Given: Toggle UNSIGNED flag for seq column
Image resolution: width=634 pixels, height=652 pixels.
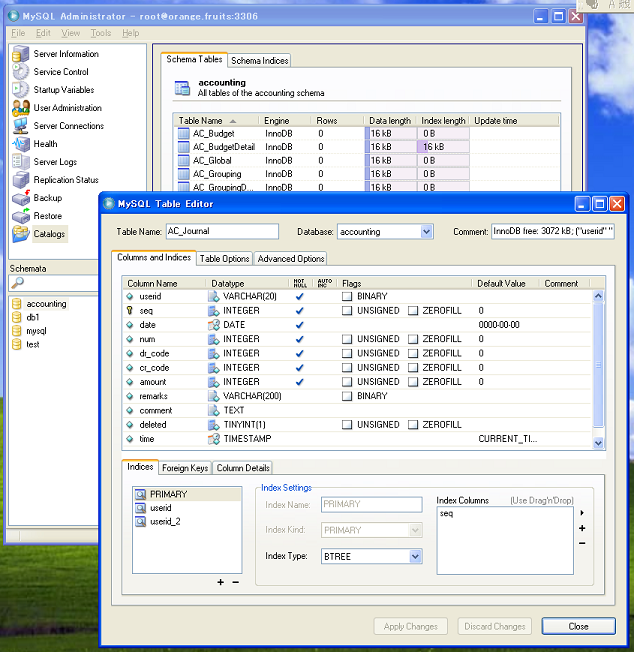Looking at the screenshot, I should [347, 311].
